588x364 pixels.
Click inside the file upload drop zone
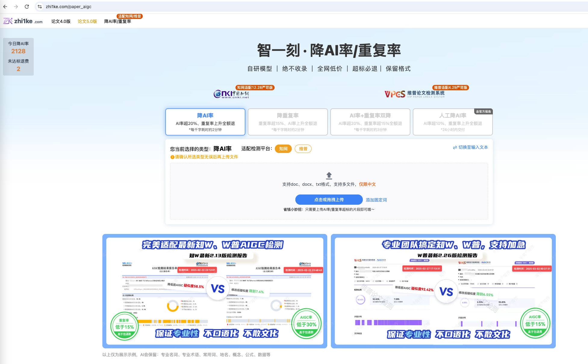329,191
